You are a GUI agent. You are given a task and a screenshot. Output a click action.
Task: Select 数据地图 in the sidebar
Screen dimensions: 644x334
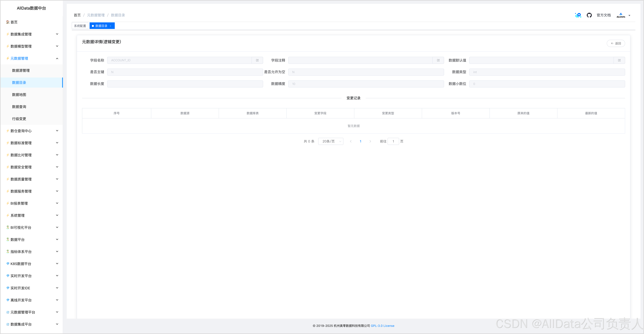click(19, 95)
